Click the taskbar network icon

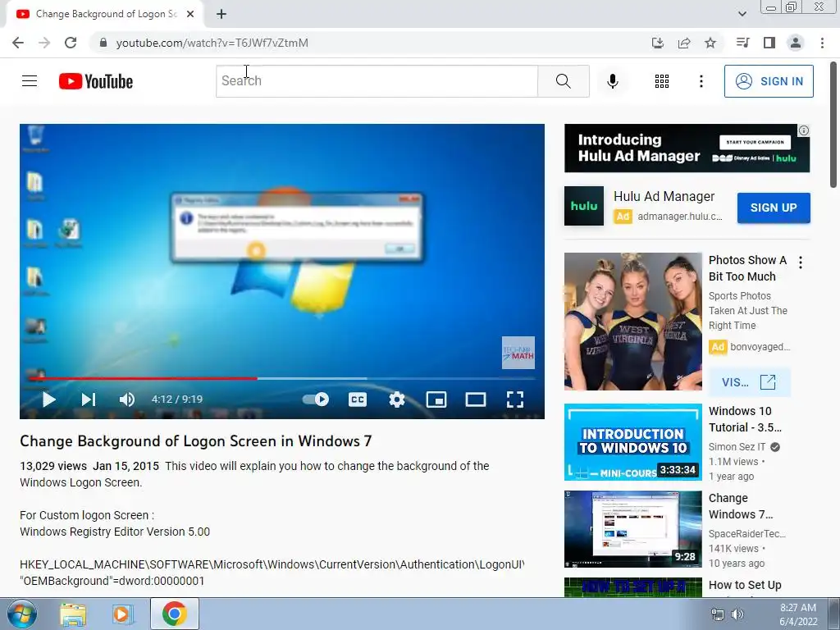(x=717, y=614)
